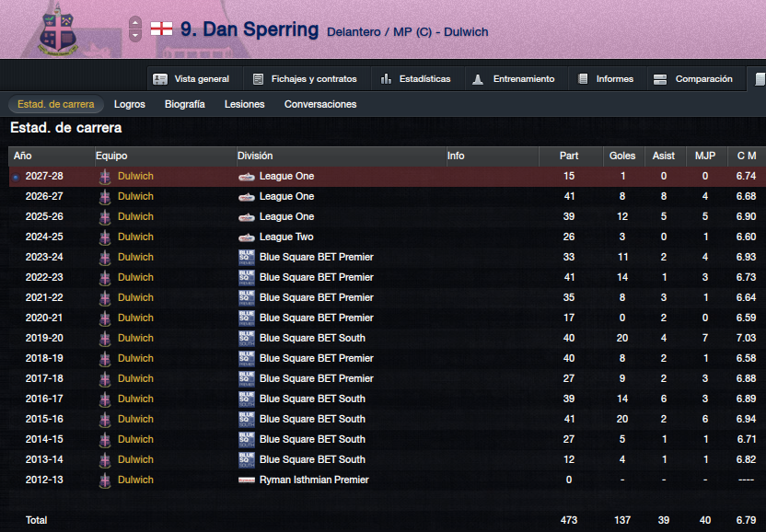Viewport: 766px width, 532px height.
Task: Switch to the Logros tab
Action: click(130, 104)
